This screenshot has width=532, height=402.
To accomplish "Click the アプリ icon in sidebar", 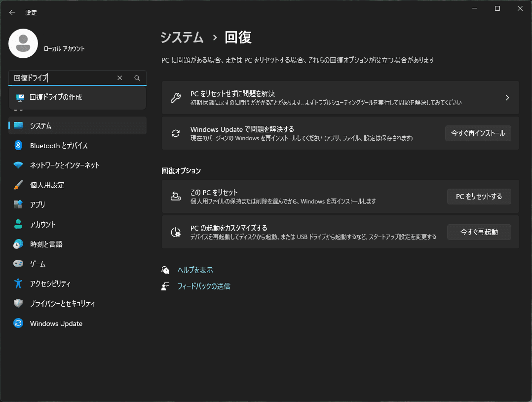I will tap(18, 204).
